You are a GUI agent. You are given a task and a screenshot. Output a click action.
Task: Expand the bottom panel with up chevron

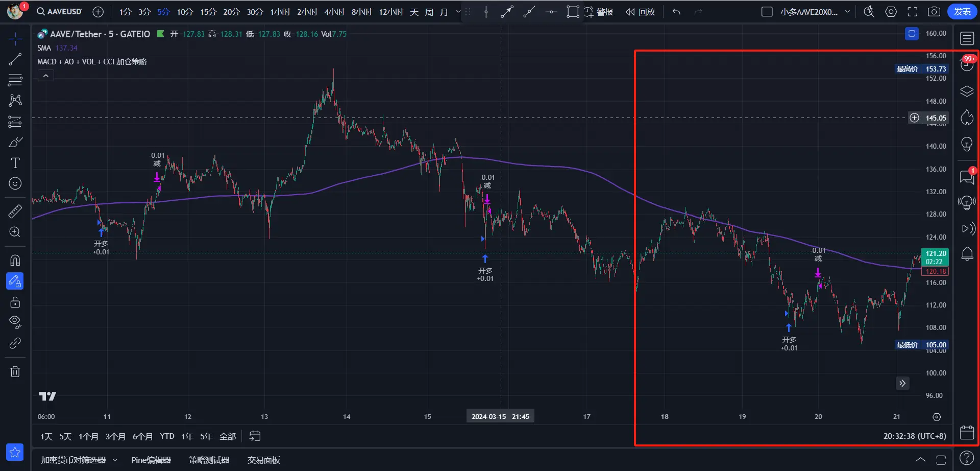click(x=920, y=460)
